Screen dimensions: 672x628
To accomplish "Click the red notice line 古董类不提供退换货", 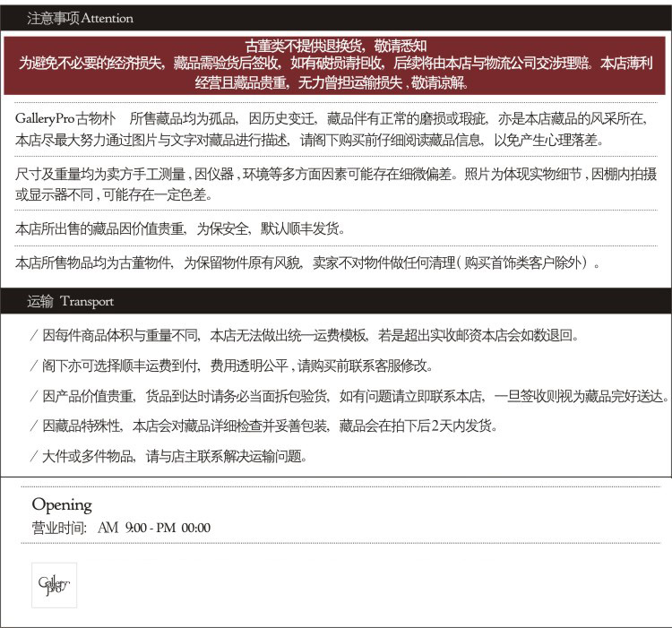I will [x=336, y=46].
